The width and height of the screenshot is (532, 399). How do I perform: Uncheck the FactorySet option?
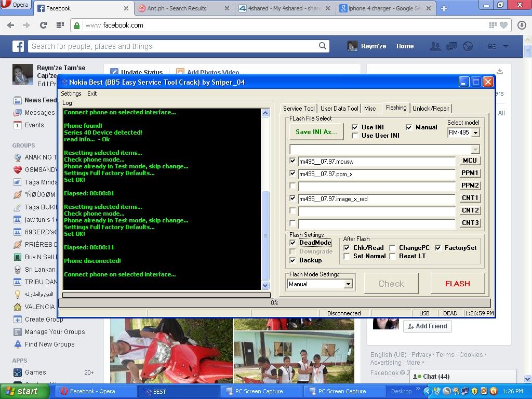coord(438,248)
